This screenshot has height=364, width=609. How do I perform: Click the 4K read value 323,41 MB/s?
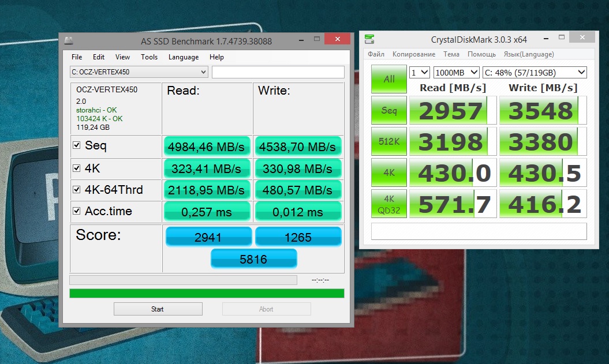[x=207, y=168]
